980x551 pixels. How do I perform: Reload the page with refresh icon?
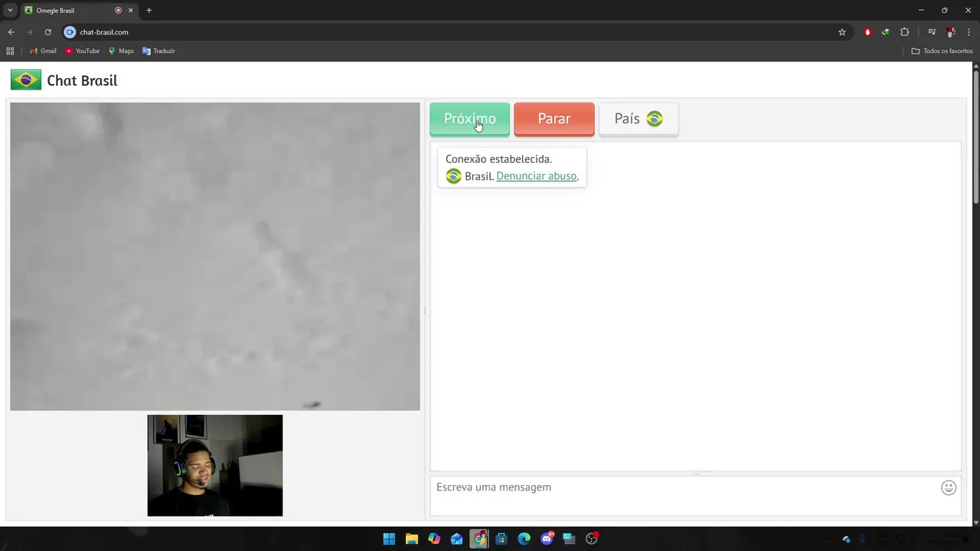tap(47, 32)
